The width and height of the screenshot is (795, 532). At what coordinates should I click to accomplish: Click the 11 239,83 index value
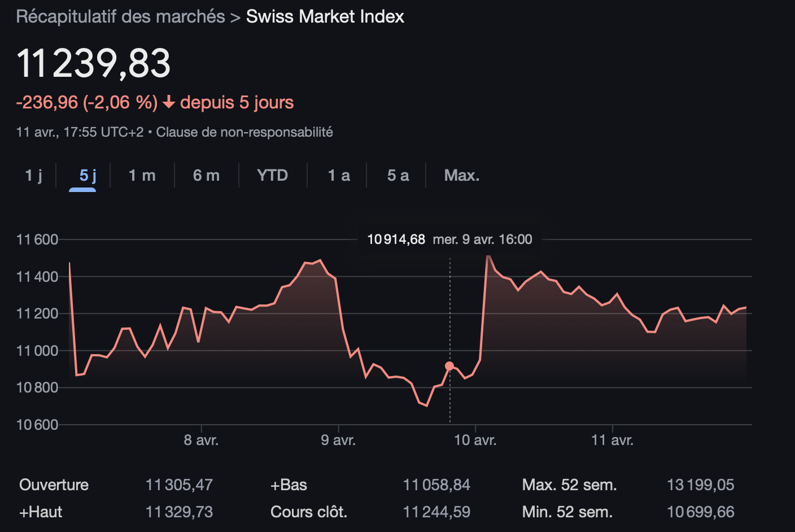point(94,63)
